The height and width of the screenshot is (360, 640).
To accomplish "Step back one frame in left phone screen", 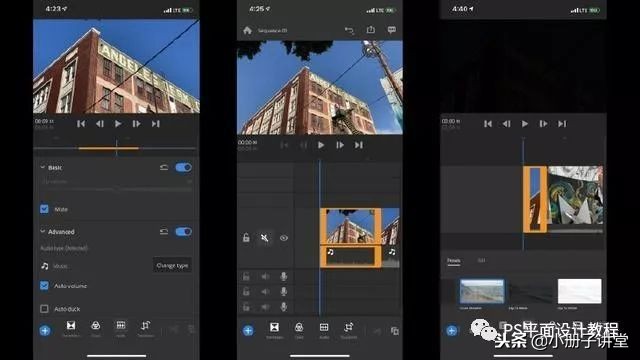I will point(100,124).
